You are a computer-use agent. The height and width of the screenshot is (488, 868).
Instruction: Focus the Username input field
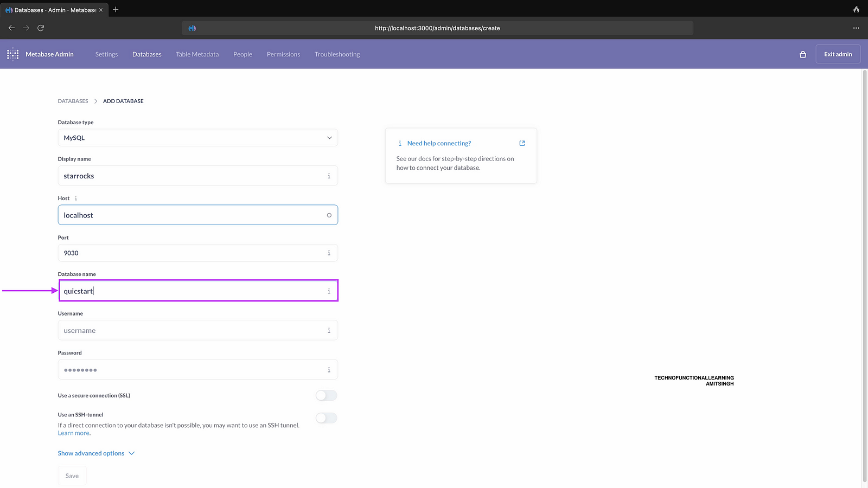point(190,331)
